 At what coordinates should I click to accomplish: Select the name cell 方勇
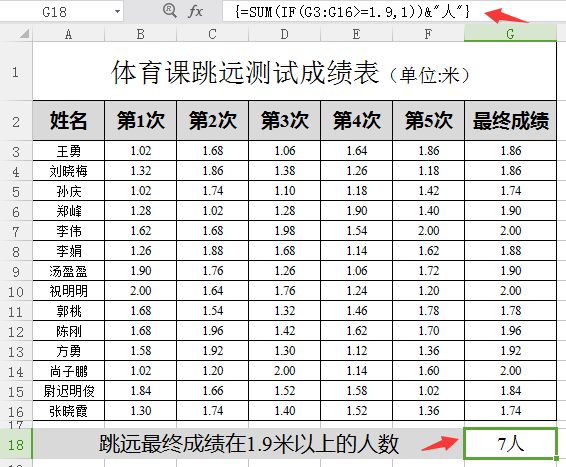[x=69, y=351]
